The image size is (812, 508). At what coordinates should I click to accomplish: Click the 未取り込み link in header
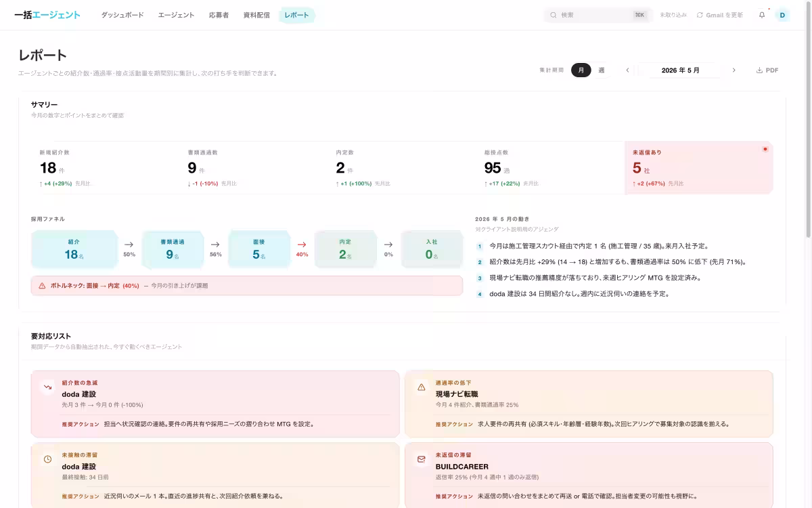[673, 15]
